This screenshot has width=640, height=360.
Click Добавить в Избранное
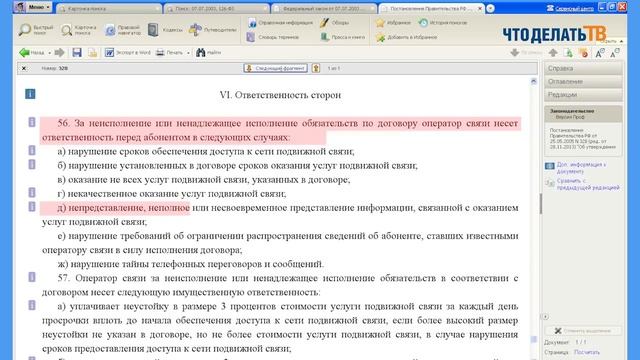(x=407, y=37)
